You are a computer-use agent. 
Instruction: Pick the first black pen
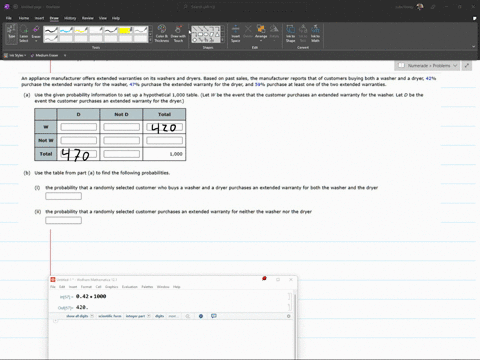point(51,30)
